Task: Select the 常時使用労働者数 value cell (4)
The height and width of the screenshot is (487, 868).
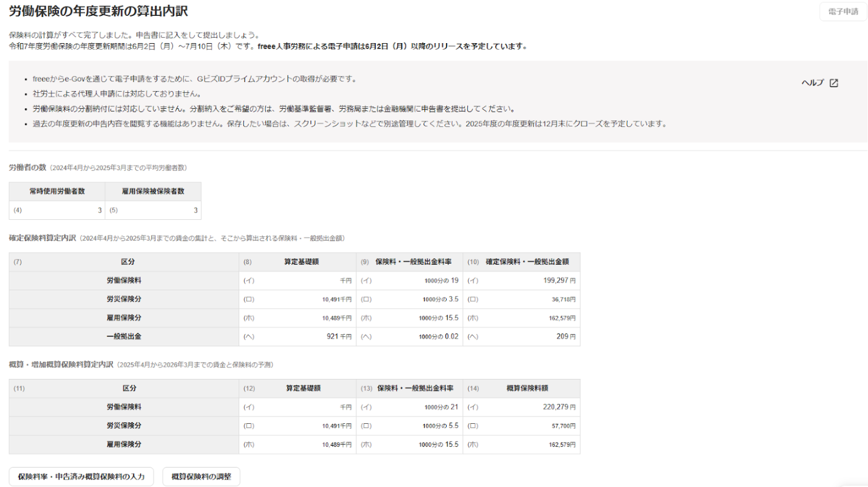Action: [x=57, y=210]
